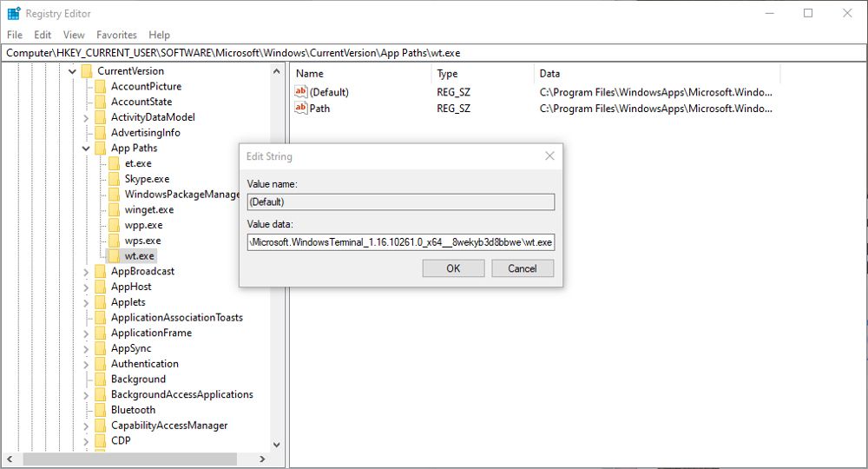
Task: Expand the AppBroadcast node
Action: click(x=86, y=272)
